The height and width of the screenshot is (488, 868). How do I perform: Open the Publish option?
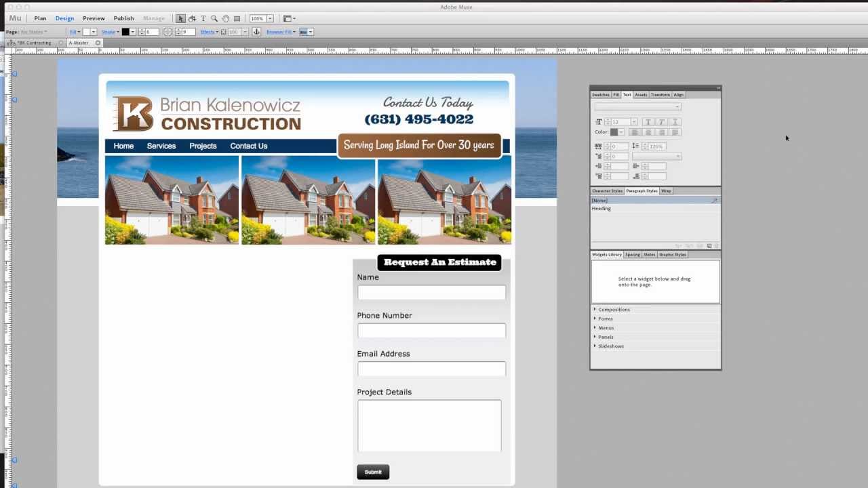[x=124, y=18]
